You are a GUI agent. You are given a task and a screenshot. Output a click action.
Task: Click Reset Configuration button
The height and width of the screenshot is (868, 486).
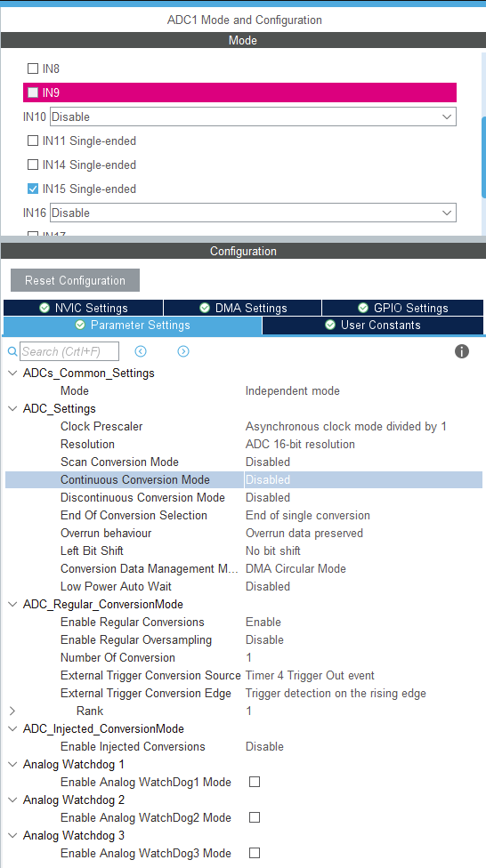pyautogui.click(x=75, y=280)
